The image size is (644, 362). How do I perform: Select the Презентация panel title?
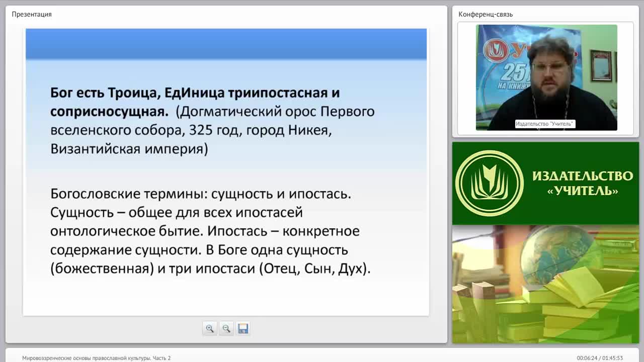[32, 14]
